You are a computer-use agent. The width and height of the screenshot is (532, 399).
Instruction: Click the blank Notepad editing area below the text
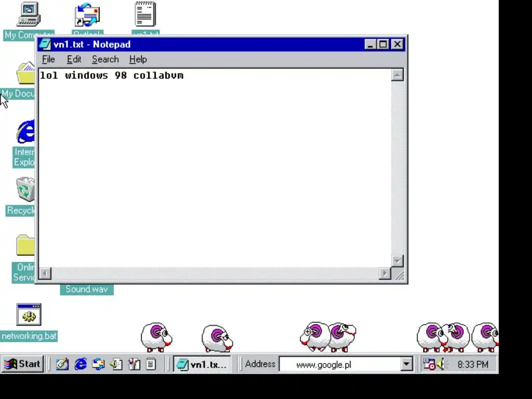(x=215, y=173)
